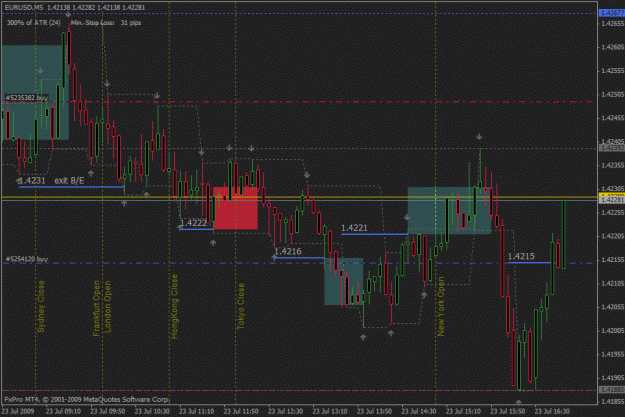Select the teal rectangle behind '#5235382 buy'
Viewport: 625px width, 417px height.
[x=35, y=92]
